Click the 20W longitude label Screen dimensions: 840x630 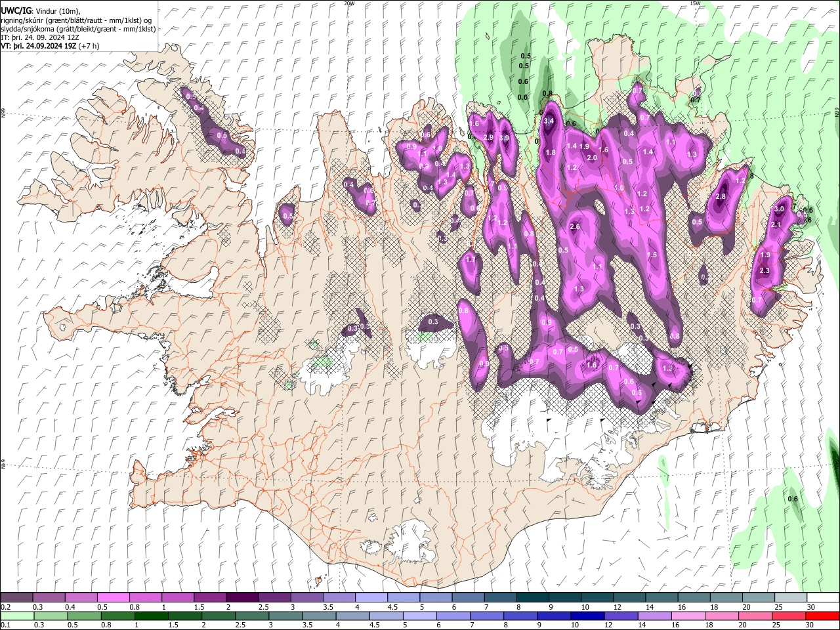point(349,3)
